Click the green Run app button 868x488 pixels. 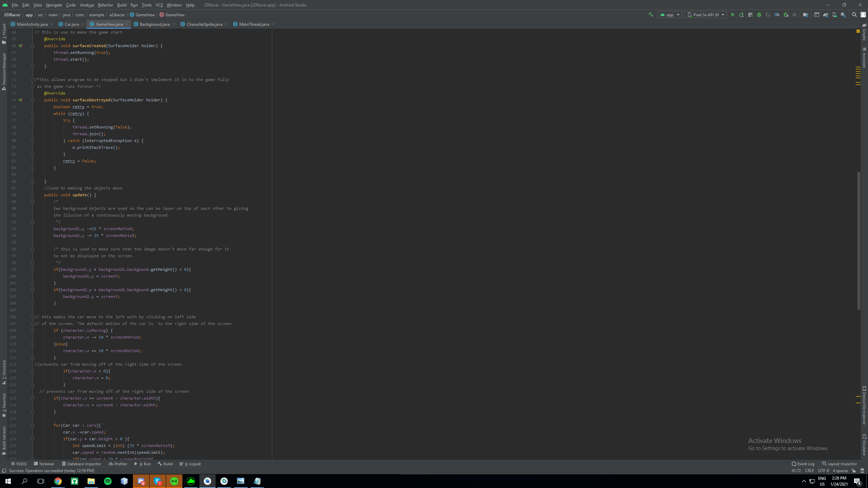point(733,15)
